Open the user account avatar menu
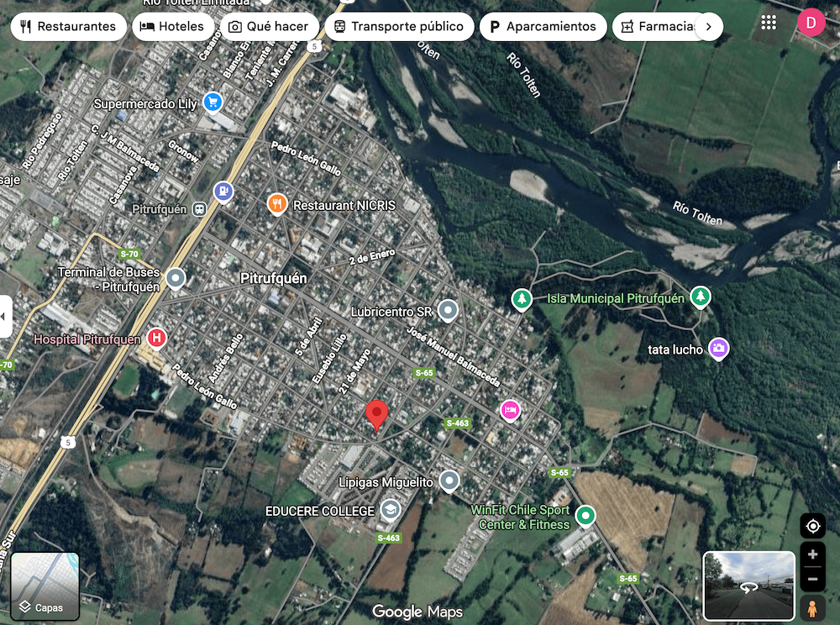This screenshot has height=625, width=840. (x=811, y=23)
